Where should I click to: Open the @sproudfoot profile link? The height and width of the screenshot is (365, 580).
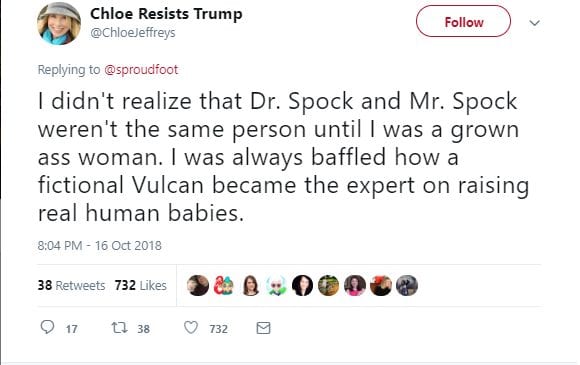click(x=141, y=70)
